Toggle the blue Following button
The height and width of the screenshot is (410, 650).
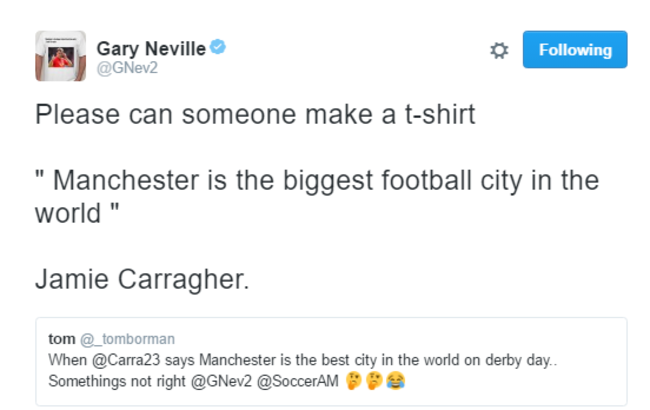coord(574,49)
